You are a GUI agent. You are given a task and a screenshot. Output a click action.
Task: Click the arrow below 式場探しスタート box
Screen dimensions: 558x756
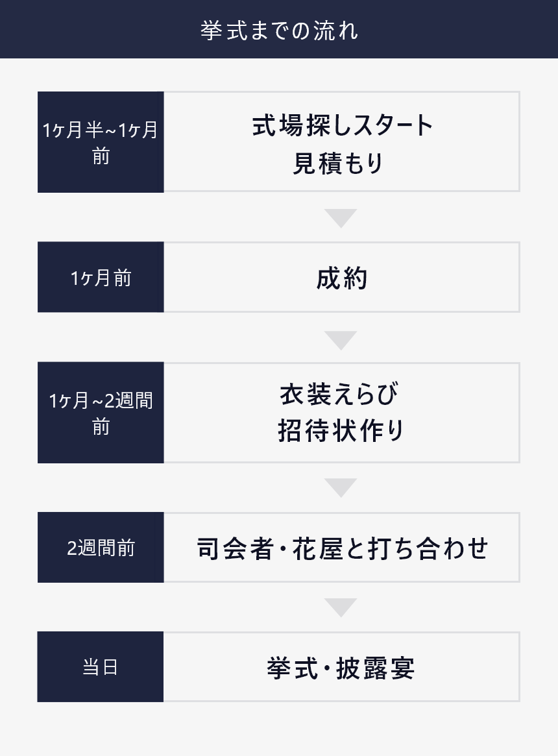tap(341, 218)
